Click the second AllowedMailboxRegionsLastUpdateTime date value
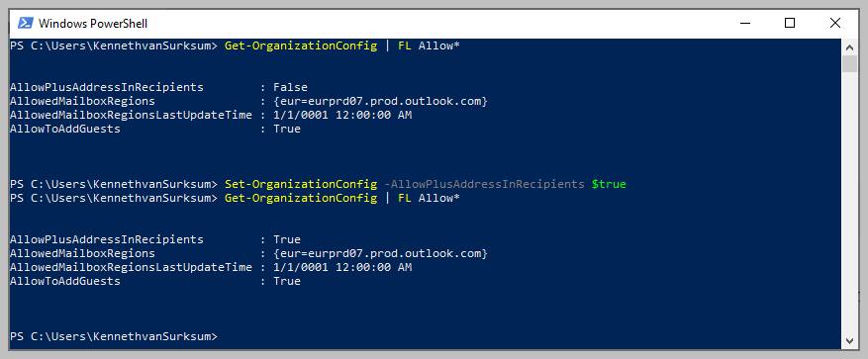 coord(342,267)
